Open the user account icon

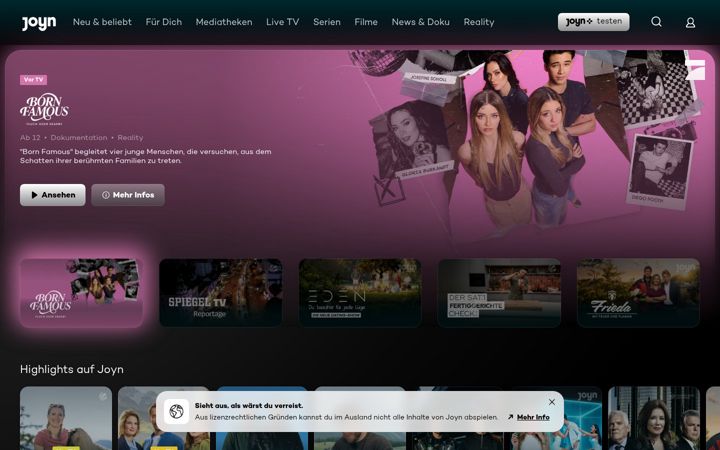(690, 22)
